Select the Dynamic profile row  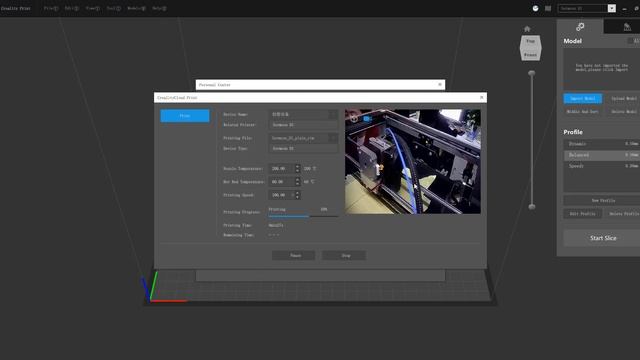coord(602,144)
